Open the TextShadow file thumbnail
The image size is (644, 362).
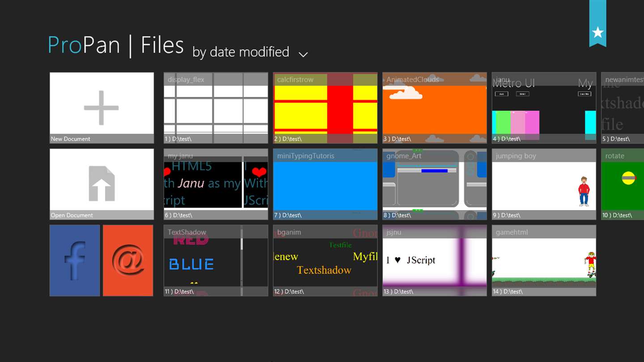[x=216, y=261]
